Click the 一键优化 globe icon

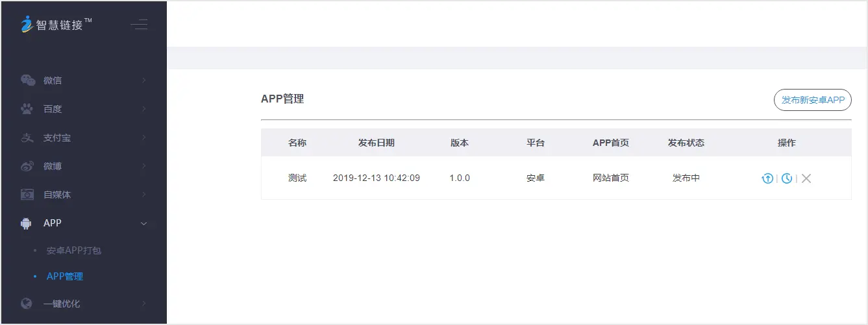[27, 304]
